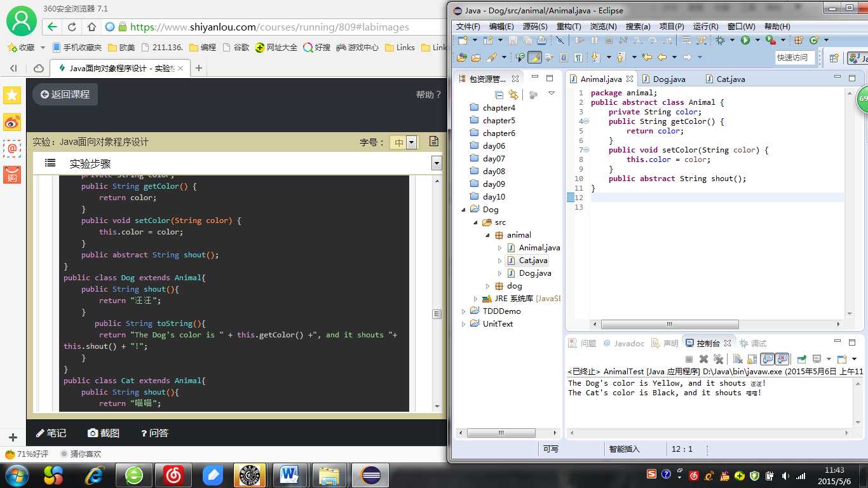868x488 pixels.
Task: Toggle Skip All Breakpoints
Action: [560, 40]
